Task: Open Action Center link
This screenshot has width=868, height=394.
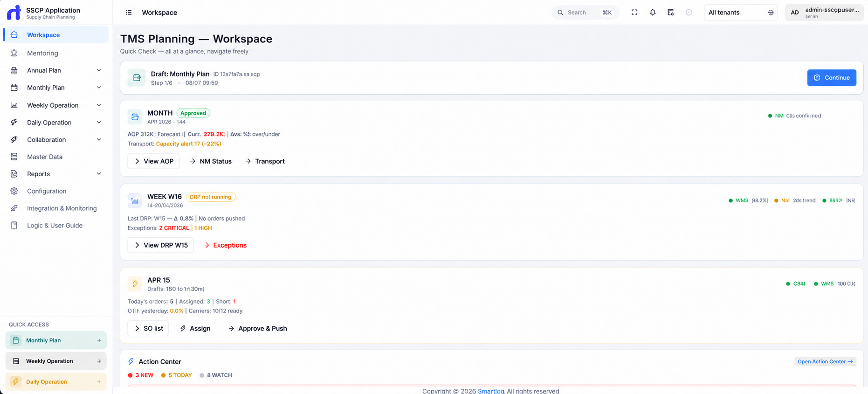Action: pyautogui.click(x=825, y=362)
